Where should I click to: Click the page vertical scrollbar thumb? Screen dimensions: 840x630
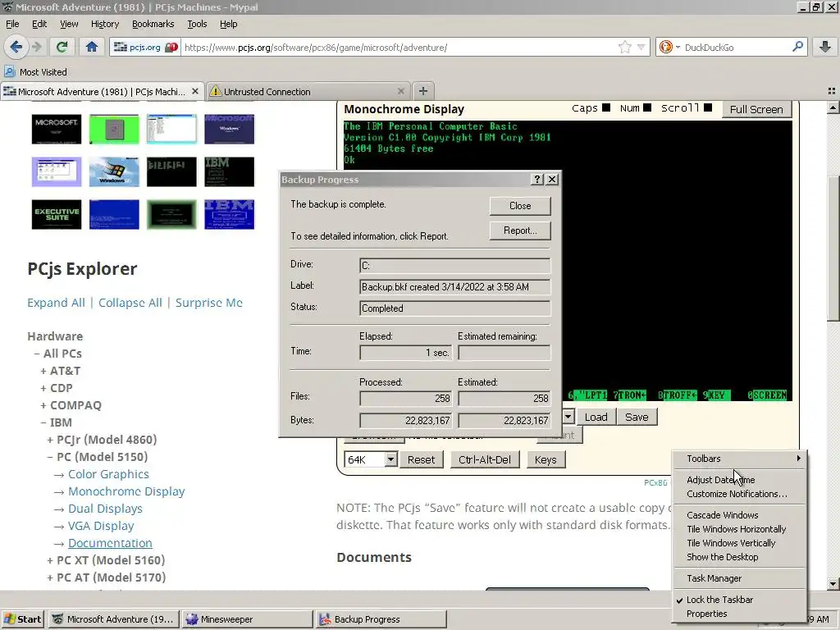point(833,249)
